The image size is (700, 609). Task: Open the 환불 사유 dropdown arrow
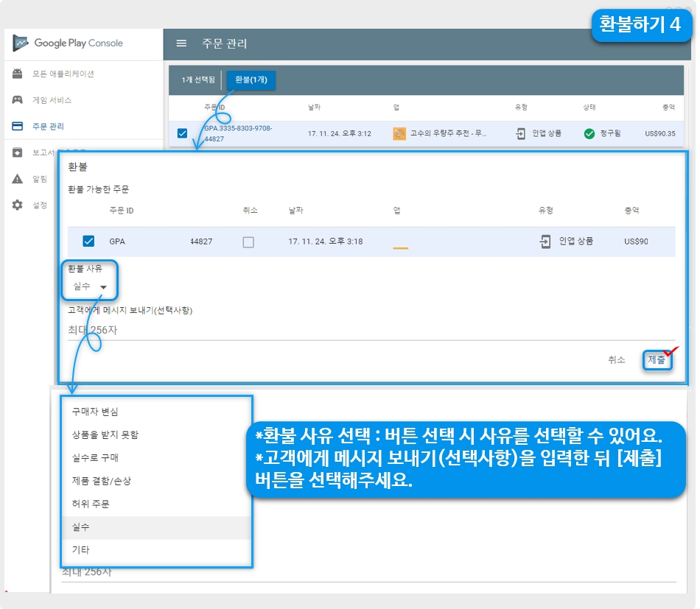click(x=103, y=288)
